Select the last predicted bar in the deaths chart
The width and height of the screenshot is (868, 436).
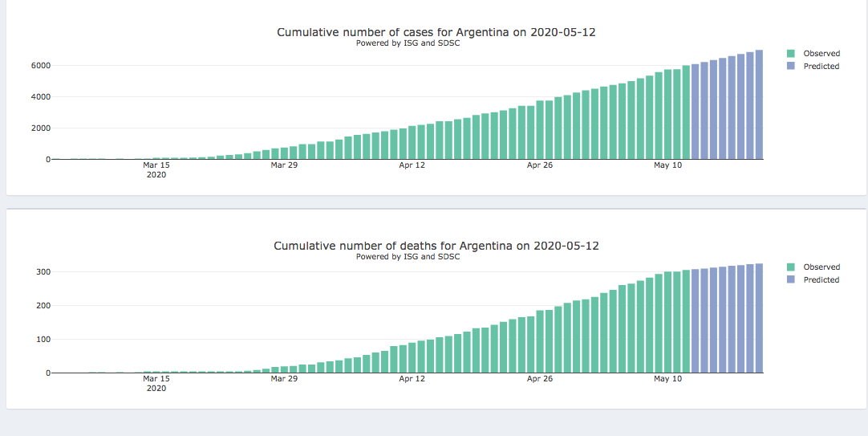[759, 318]
